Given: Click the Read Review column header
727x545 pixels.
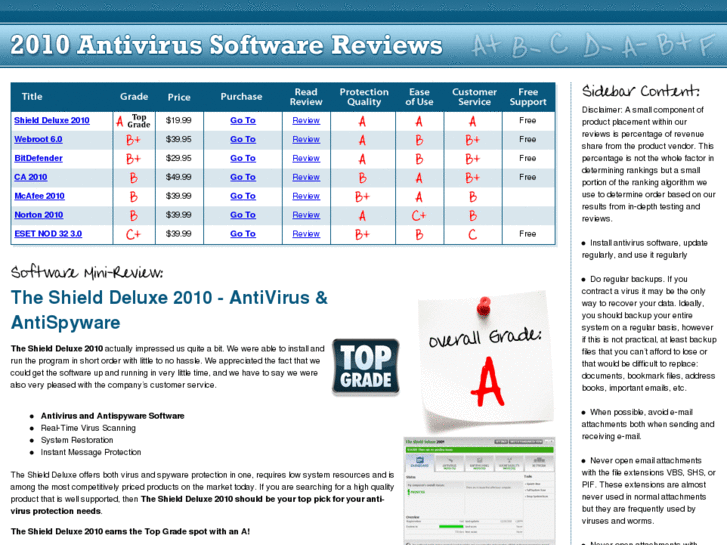Looking at the screenshot, I should [x=306, y=97].
